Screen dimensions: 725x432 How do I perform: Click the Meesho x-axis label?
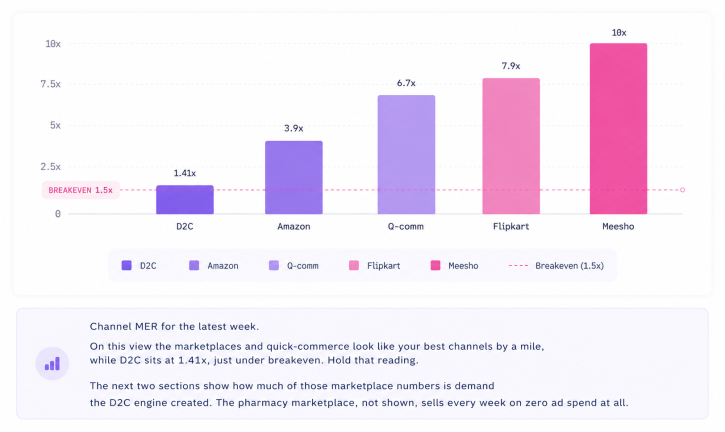click(x=618, y=227)
